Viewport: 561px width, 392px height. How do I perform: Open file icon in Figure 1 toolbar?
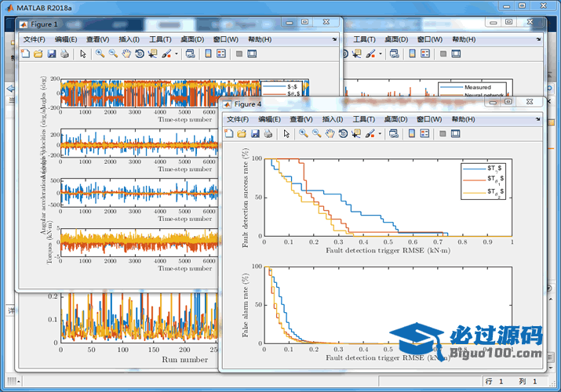coord(38,54)
